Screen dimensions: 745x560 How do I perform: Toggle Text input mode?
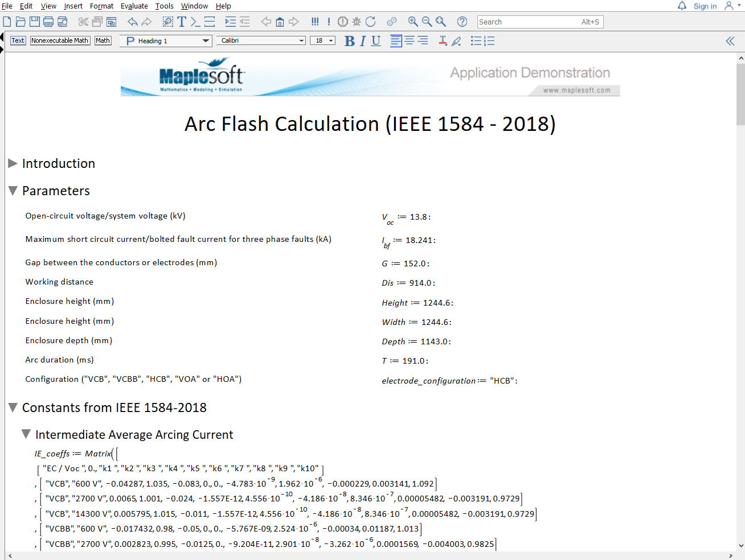coord(18,40)
